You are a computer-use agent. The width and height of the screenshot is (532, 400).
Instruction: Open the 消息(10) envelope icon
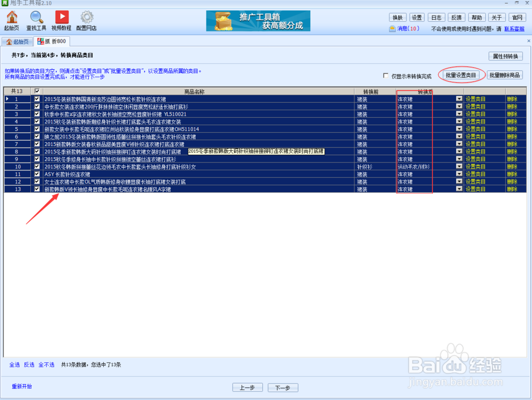pyautogui.click(x=391, y=28)
